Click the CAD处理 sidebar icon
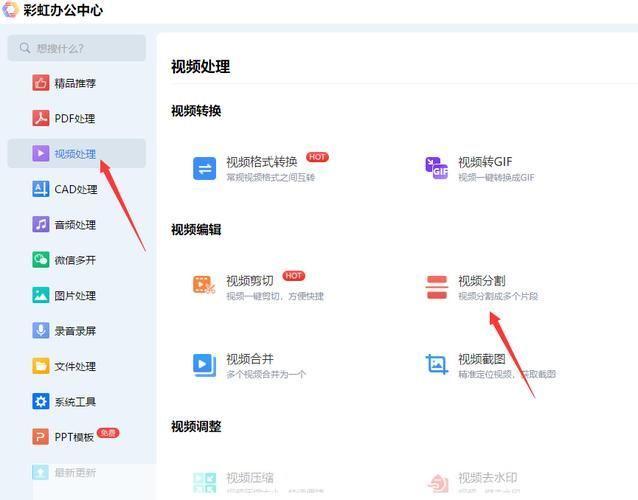 [40, 189]
